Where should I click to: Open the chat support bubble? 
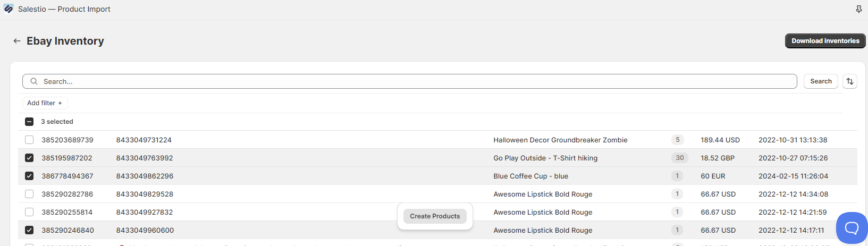coord(852,228)
